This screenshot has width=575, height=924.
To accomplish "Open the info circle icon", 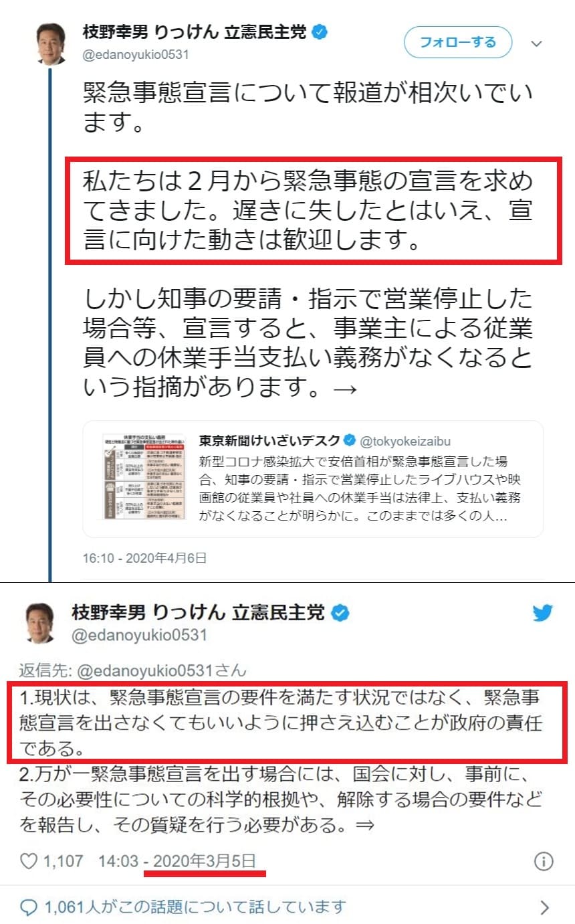I will tap(546, 860).
